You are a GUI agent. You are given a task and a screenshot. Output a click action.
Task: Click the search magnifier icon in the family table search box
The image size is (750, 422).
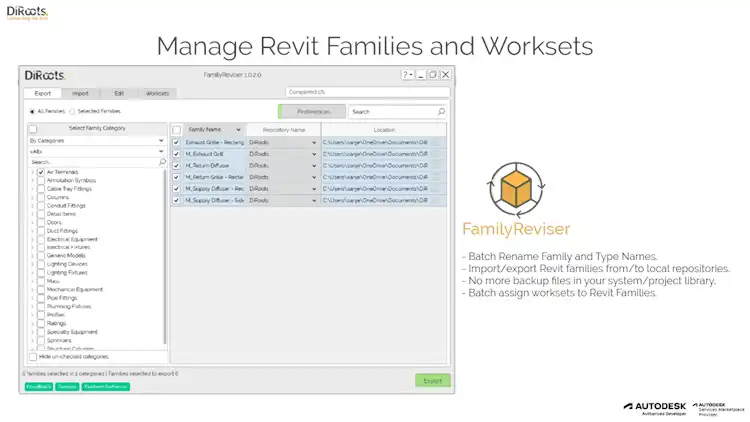tap(441, 111)
